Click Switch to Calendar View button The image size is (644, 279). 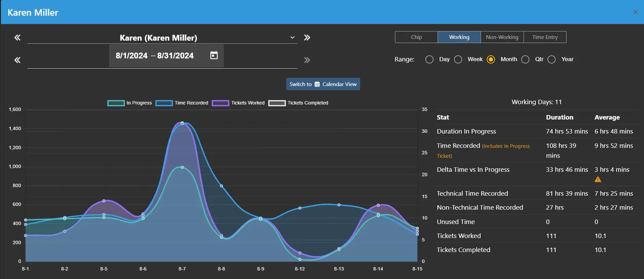pyautogui.click(x=323, y=84)
